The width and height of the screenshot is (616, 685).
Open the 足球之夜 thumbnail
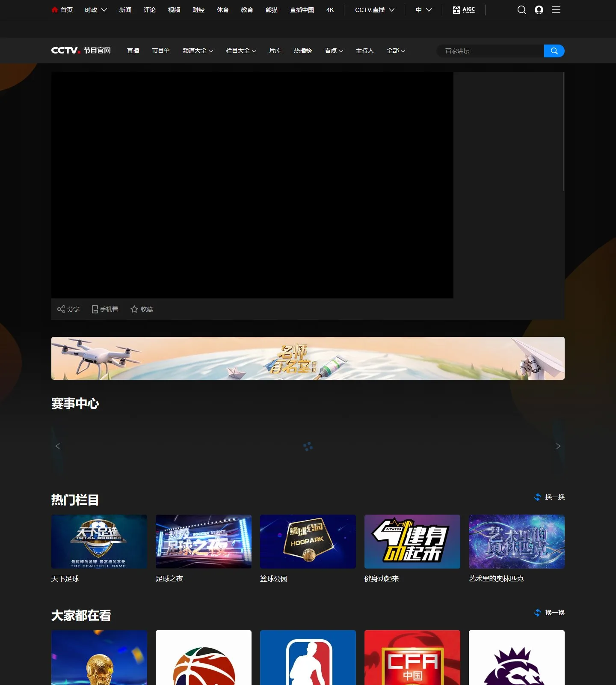204,542
